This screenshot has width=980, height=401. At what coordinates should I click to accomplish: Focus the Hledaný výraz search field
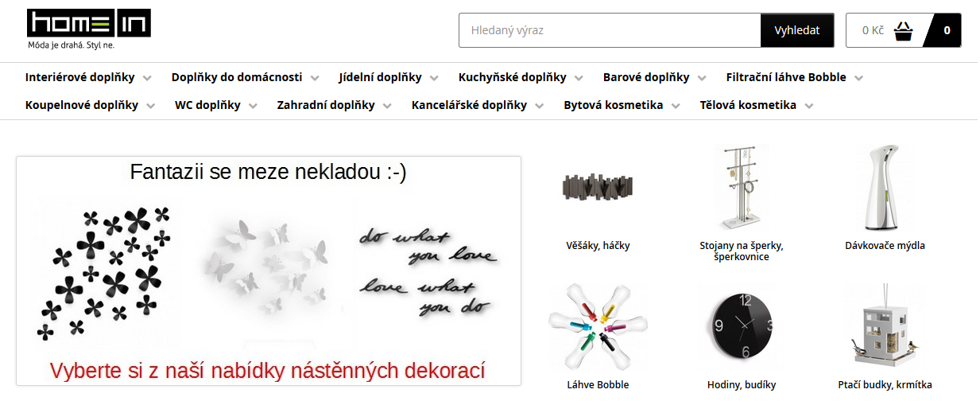click(610, 30)
